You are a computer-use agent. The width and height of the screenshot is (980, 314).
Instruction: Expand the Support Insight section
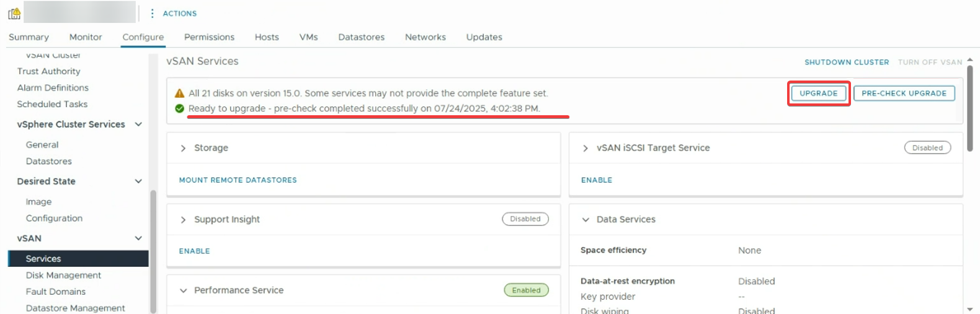(x=183, y=220)
